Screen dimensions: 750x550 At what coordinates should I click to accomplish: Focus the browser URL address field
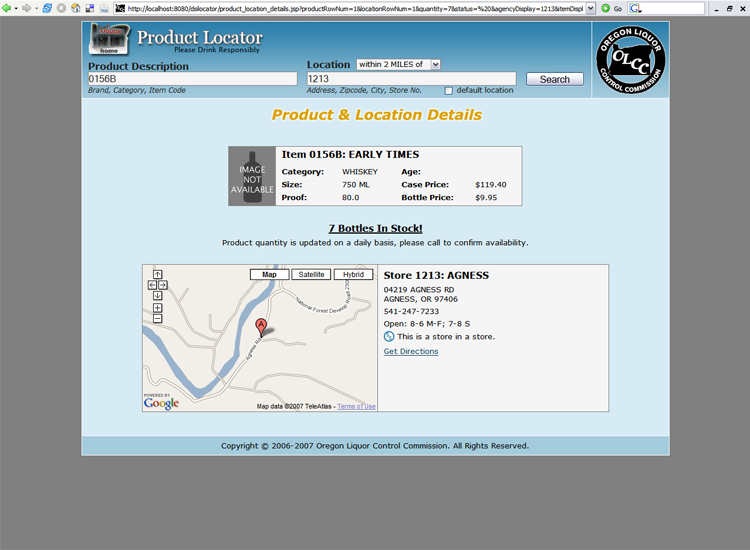coord(355,8)
